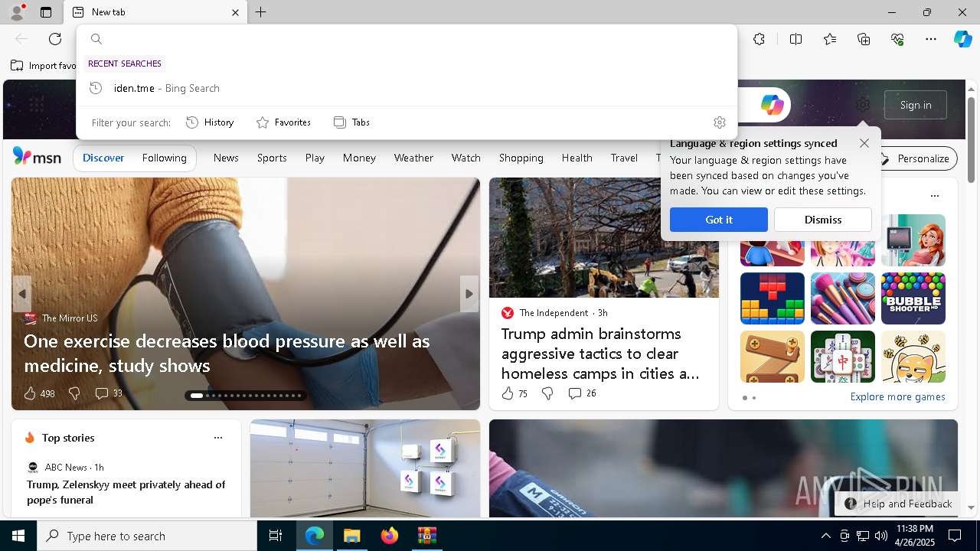This screenshot has height=551, width=980.
Task: Switch to the Following feed tab
Action: 164,158
